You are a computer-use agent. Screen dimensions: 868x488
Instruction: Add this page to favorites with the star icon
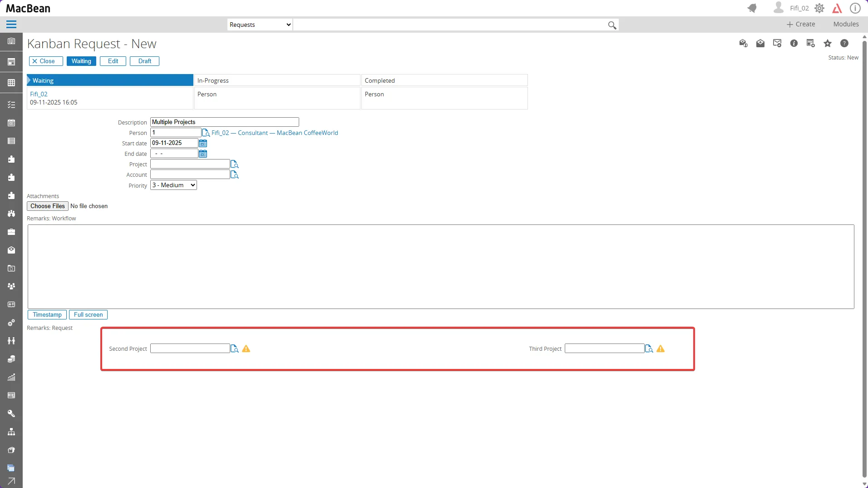pos(828,44)
